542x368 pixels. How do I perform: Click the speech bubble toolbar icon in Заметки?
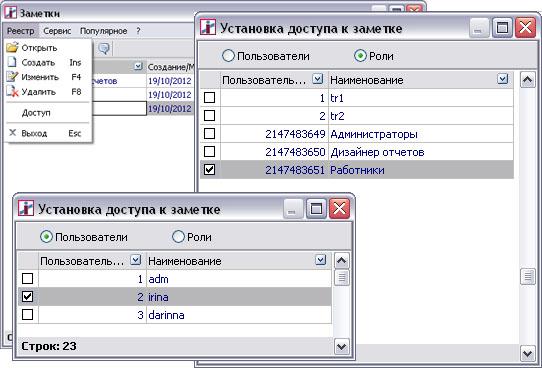coord(104,48)
